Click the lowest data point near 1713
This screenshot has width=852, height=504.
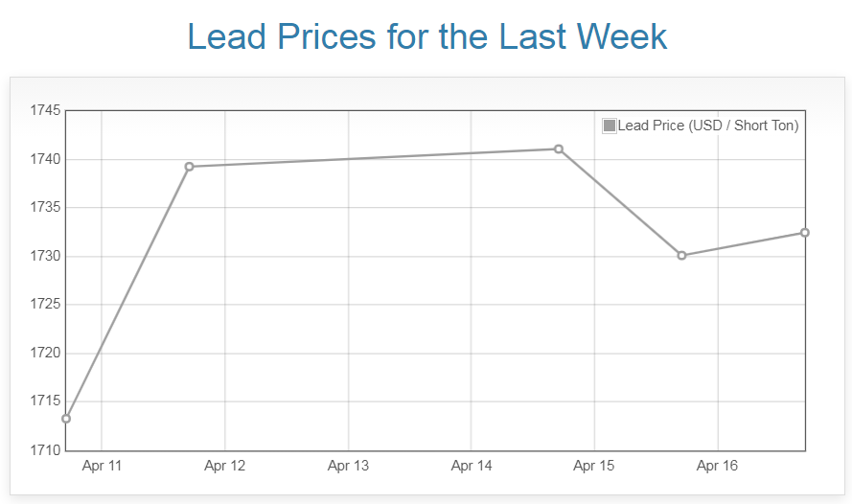66,419
